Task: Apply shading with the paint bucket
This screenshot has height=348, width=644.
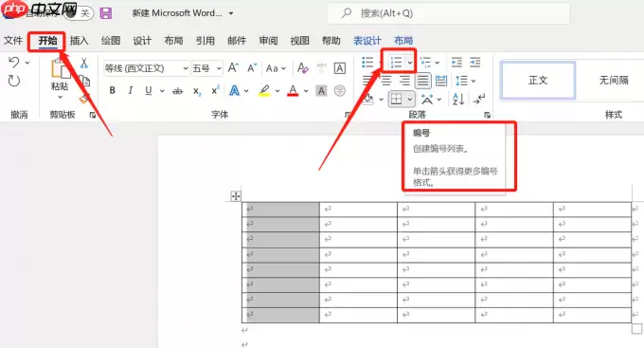Action: point(368,100)
